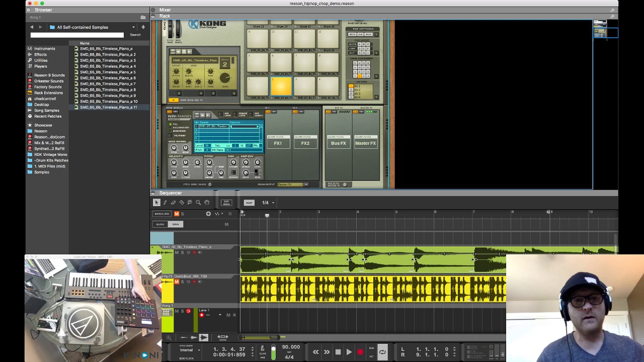The image size is (644, 362).
Task: Click the Play transport button
Action: coord(349,352)
